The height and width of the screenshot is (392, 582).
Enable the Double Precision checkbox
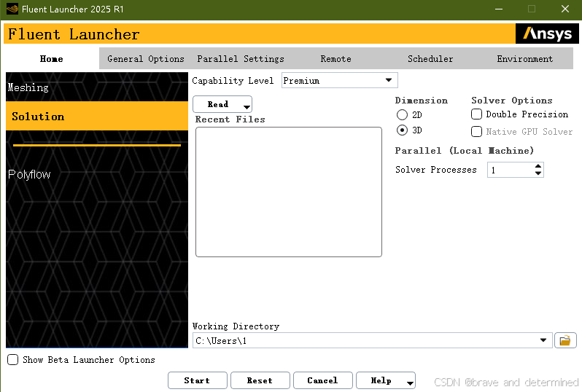click(476, 114)
